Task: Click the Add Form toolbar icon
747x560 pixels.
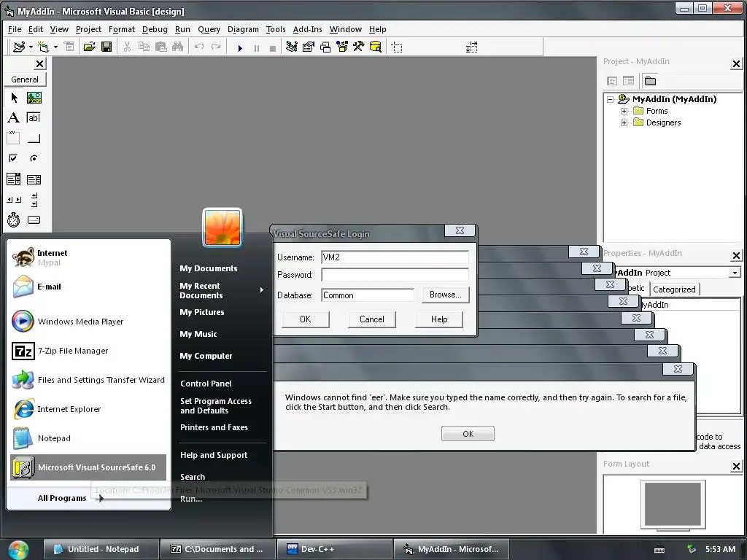Action: [43, 47]
